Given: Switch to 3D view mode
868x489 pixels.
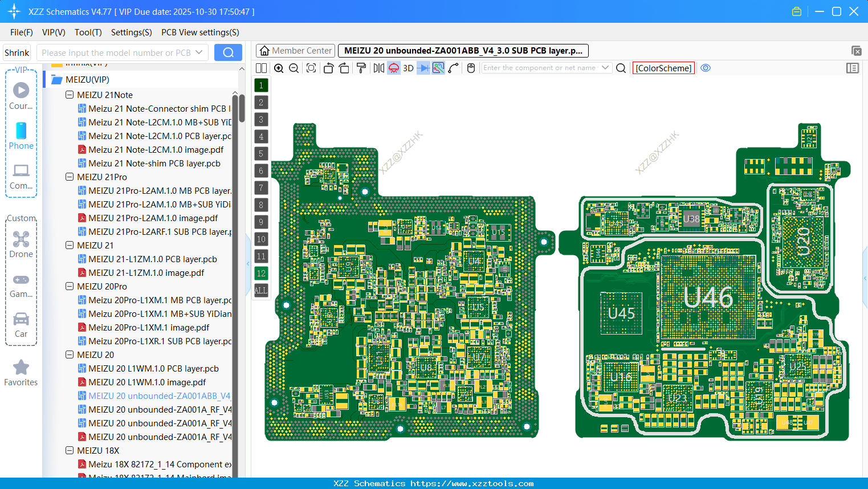Looking at the screenshot, I should [x=407, y=68].
